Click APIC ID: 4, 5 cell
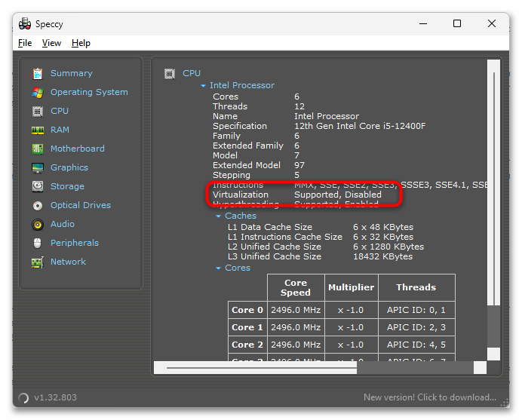Image resolution: width=522 pixels, height=420 pixels. 416,345
